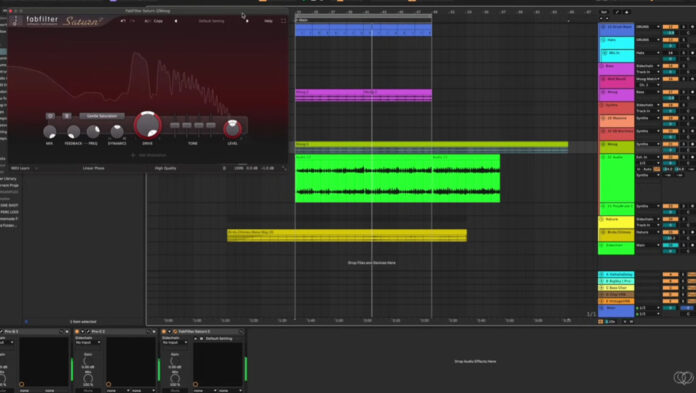The height and width of the screenshot is (393, 696).
Task: Click the FabFilter Saturn device wrench icon
Action: click(175, 331)
